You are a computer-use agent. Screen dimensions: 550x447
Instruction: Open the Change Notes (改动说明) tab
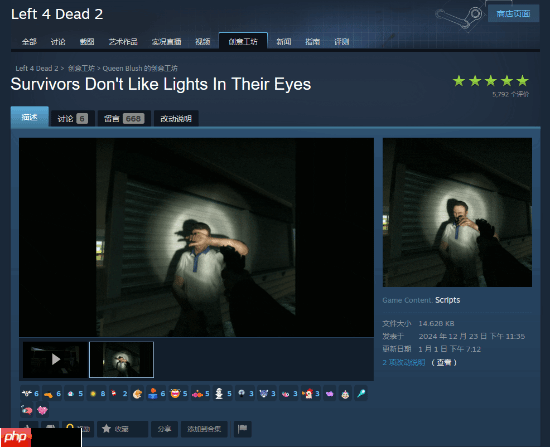tap(176, 119)
